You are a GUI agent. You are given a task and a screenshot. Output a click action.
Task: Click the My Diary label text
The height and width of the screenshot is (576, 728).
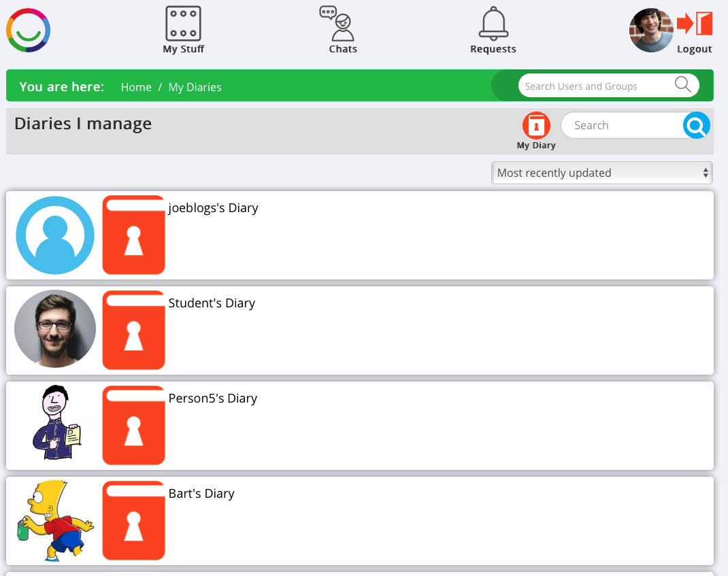coord(536,146)
